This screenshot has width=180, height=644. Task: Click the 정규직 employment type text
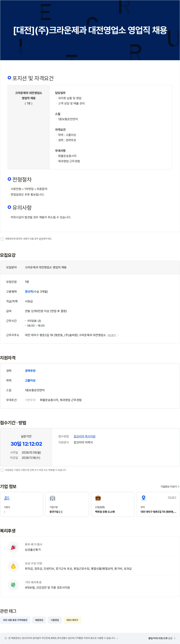click(x=29, y=292)
